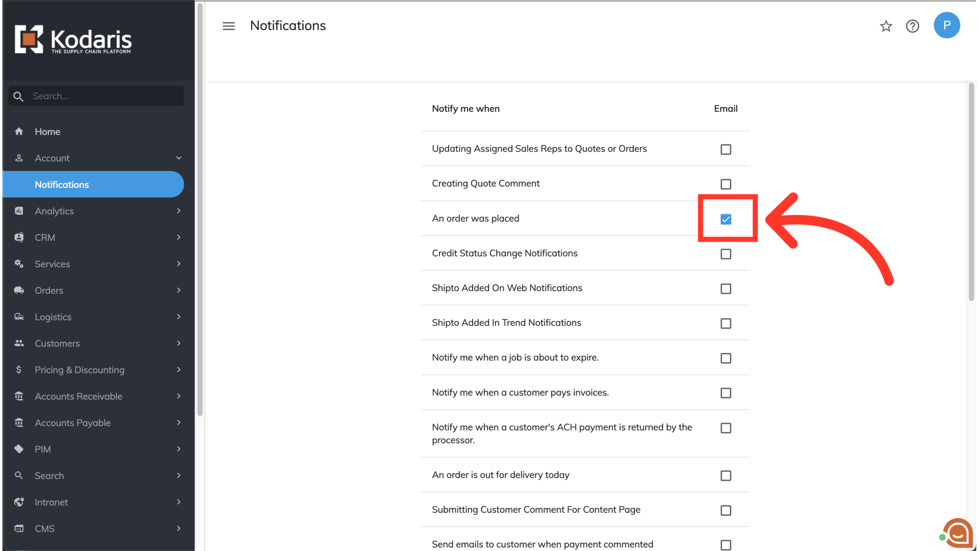The height and width of the screenshot is (551, 980).
Task: Open the chat support widget icon
Action: click(958, 534)
